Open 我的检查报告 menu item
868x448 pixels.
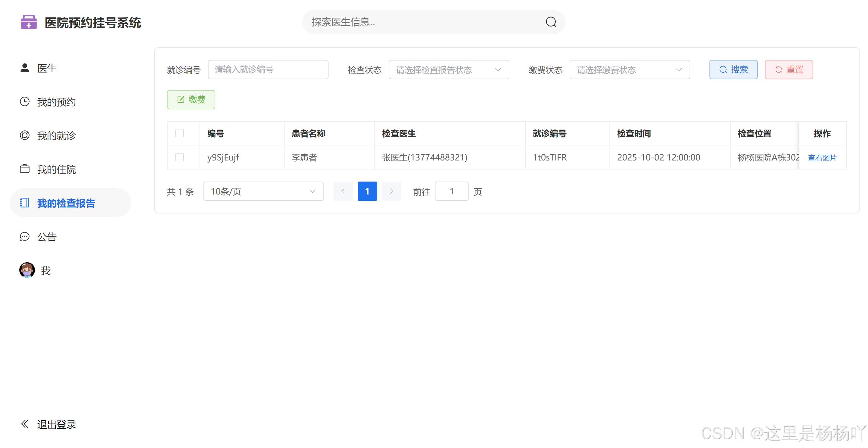(66, 203)
